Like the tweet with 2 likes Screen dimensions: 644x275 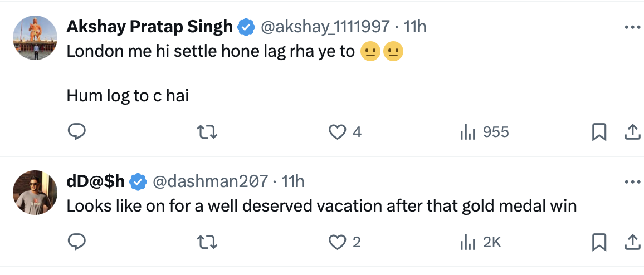click(x=337, y=242)
